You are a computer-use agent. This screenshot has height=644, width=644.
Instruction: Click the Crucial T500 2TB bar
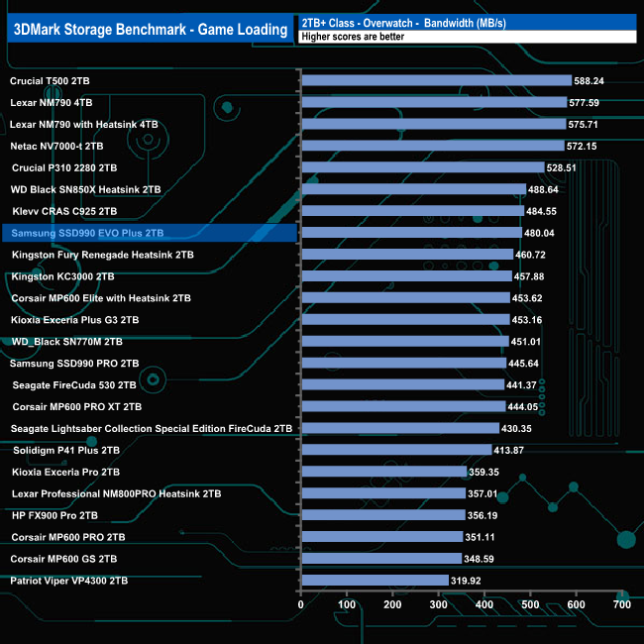pyautogui.click(x=437, y=80)
